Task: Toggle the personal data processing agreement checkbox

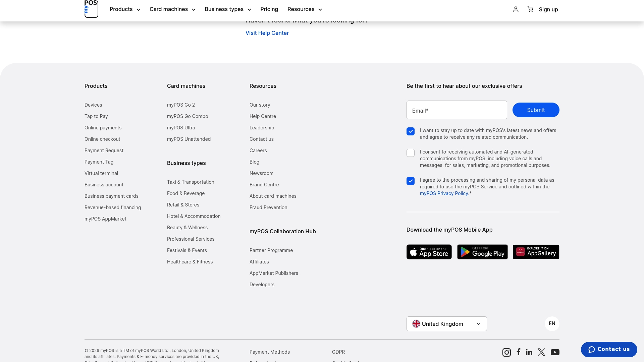Action: (x=411, y=181)
